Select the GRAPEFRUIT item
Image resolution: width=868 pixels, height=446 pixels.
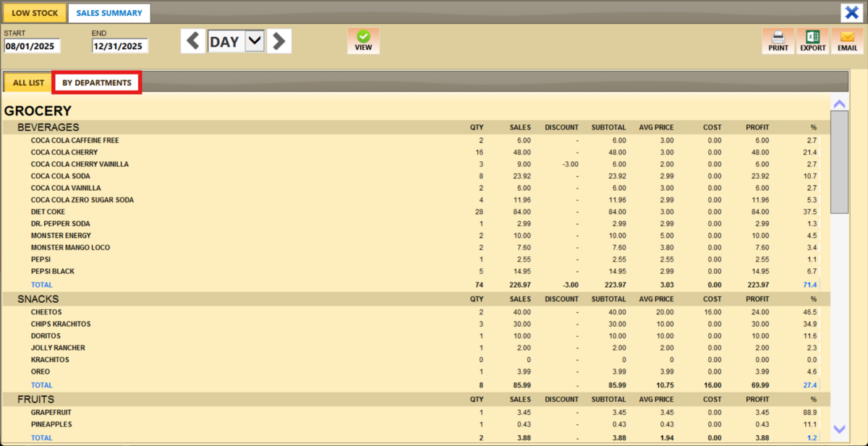pyautogui.click(x=51, y=413)
